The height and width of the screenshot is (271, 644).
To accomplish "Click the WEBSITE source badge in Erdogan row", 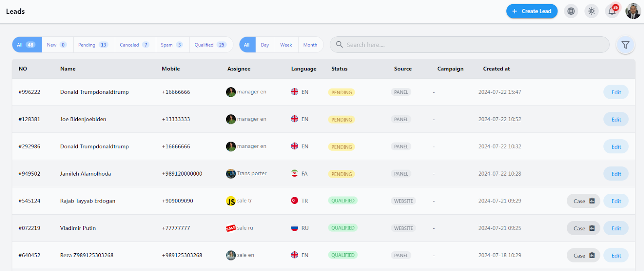I will tap(403, 201).
